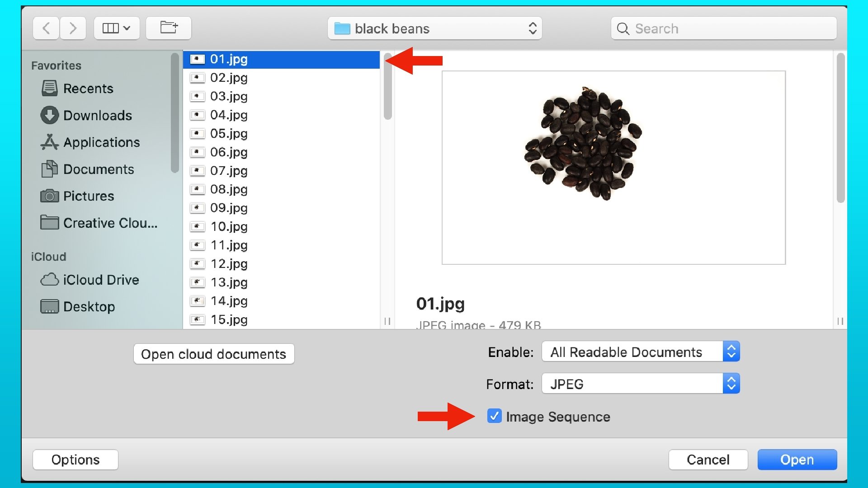Go to the Downloads folder
This screenshot has height=488, width=868.
pos(97,116)
